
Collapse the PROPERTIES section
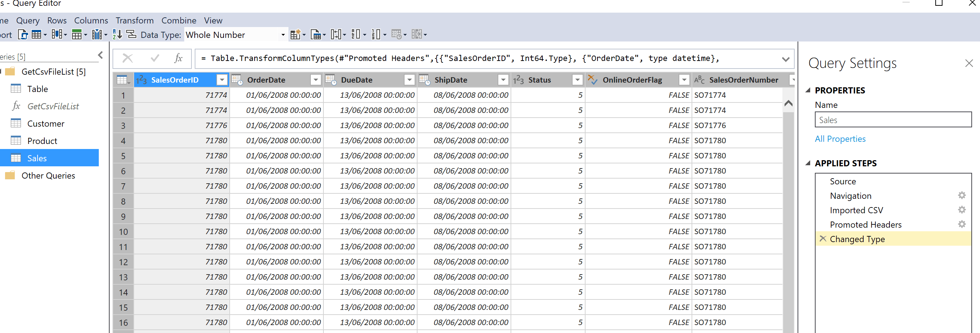coord(808,90)
